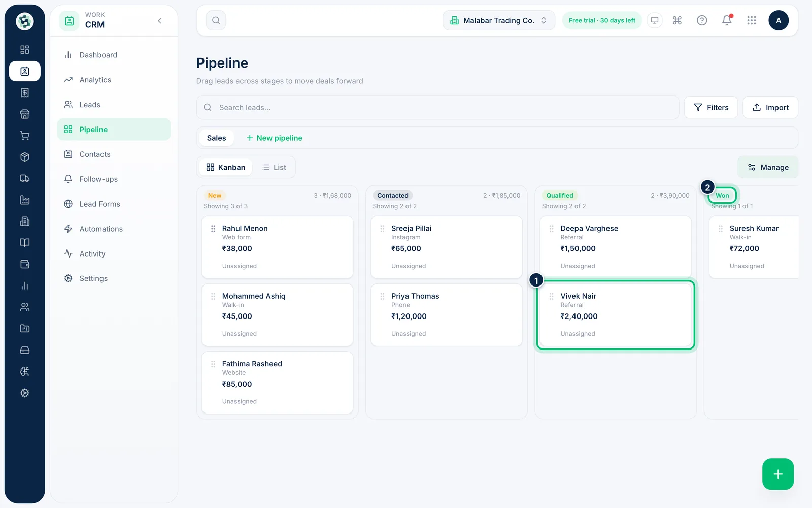
Task: Click drag handle on Priya Thomas card
Action: tap(382, 296)
